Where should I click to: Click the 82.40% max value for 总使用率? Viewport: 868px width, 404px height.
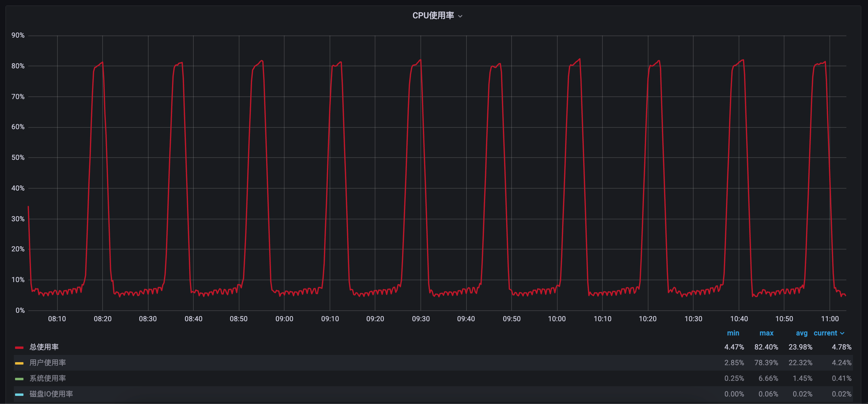pos(766,347)
